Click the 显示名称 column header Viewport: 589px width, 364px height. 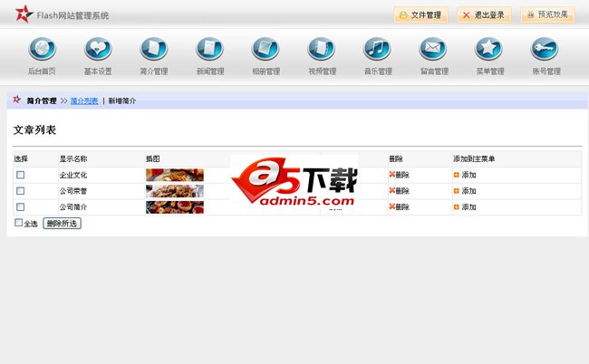73,158
